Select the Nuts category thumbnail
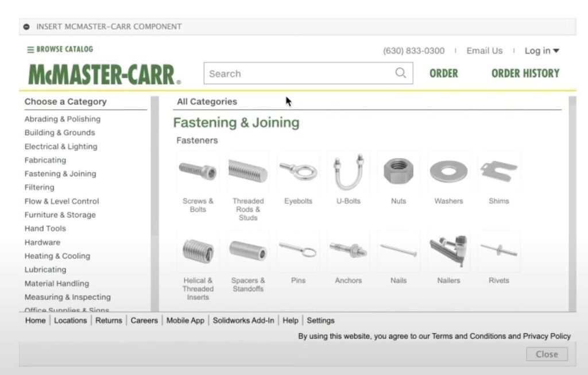This screenshot has height=375, width=588. click(x=398, y=171)
